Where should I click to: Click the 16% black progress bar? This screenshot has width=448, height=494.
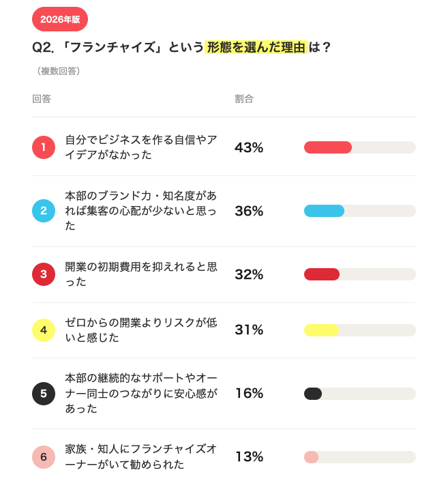click(x=360, y=394)
